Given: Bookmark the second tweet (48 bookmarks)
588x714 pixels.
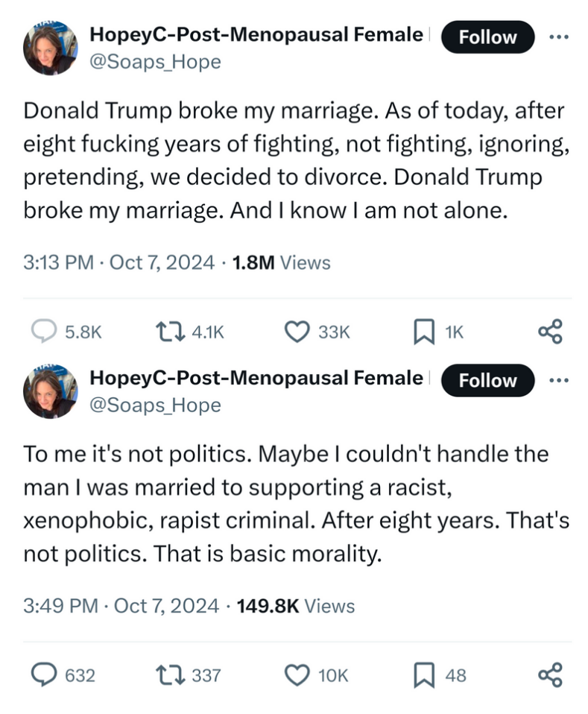Looking at the screenshot, I should click(423, 675).
